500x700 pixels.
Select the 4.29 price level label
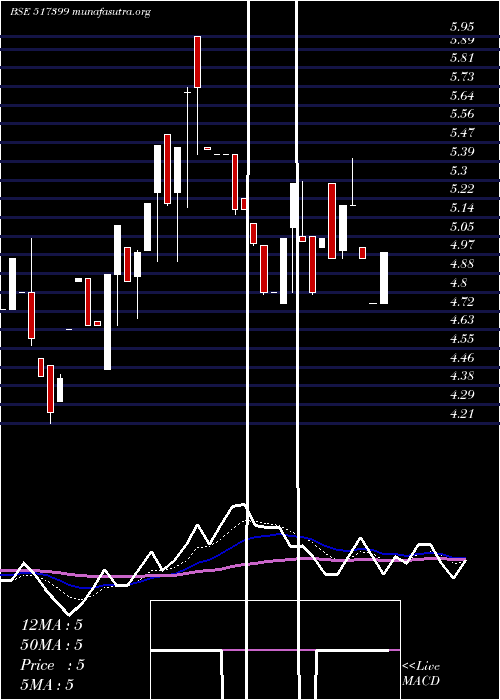coord(462,395)
